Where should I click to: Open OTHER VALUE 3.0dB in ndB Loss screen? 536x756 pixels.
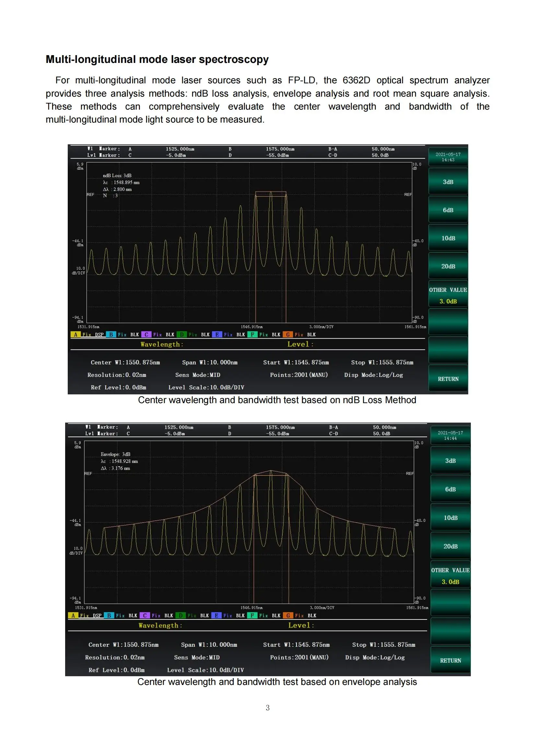(448, 295)
